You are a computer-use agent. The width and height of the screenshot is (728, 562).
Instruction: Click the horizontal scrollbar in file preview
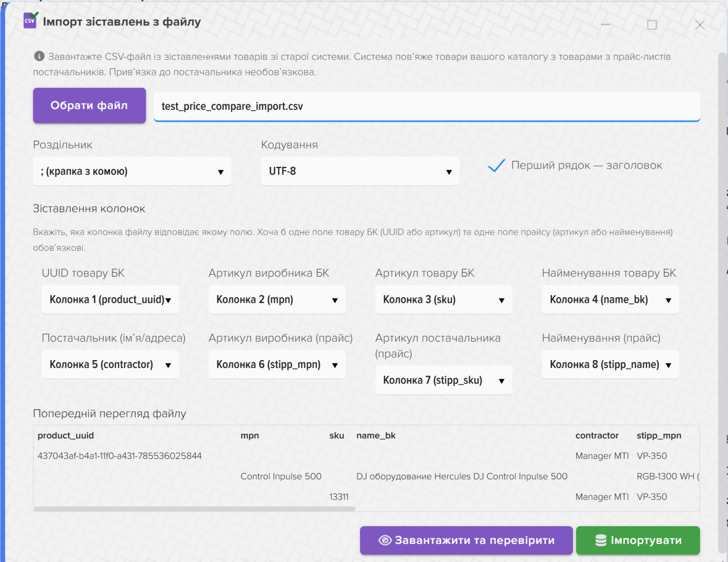195,509
